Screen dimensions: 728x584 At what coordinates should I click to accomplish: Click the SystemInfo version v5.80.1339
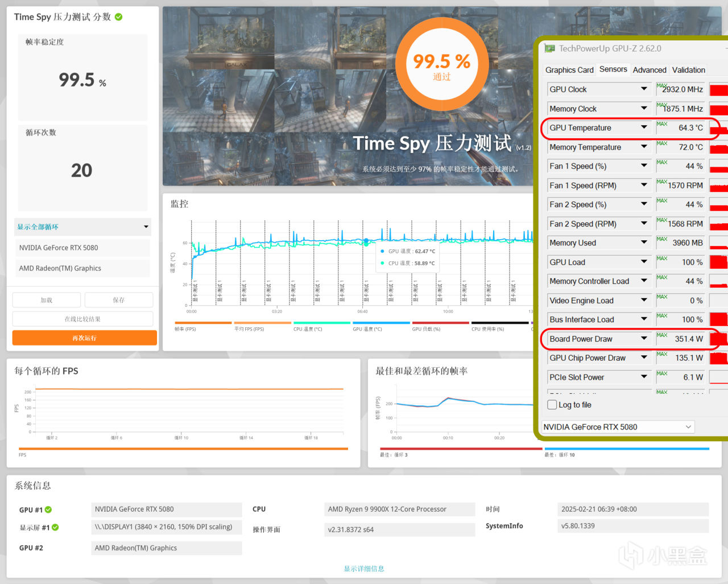[x=634, y=526]
